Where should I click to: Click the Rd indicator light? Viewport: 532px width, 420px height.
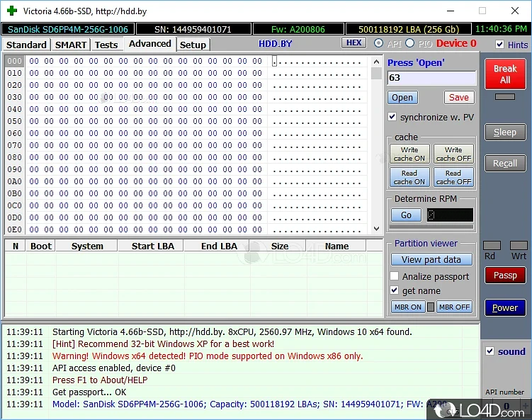[492, 245]
